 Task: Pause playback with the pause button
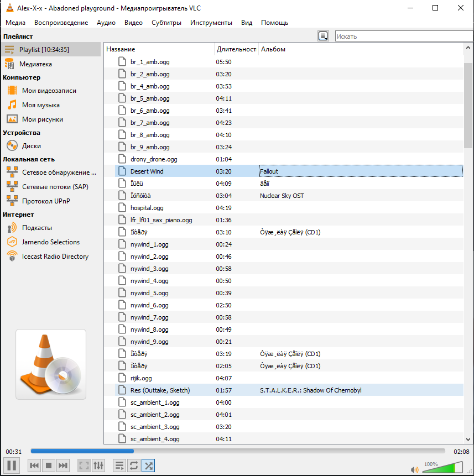12,465
